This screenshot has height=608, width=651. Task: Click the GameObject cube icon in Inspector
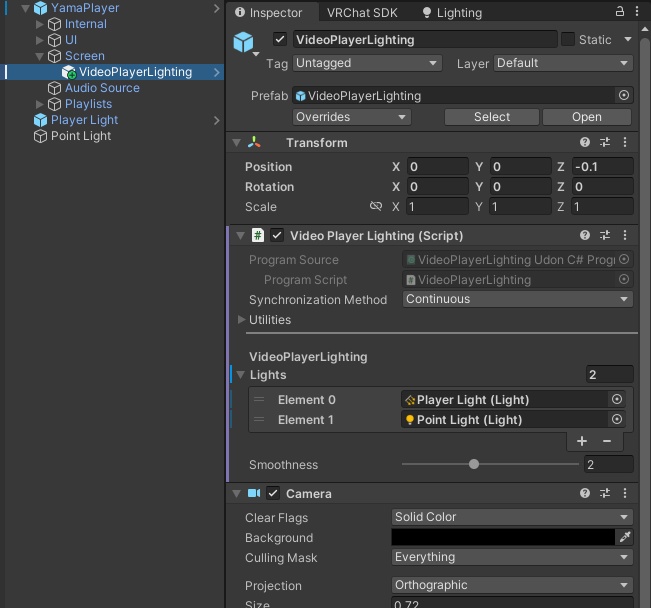(243, 42)
